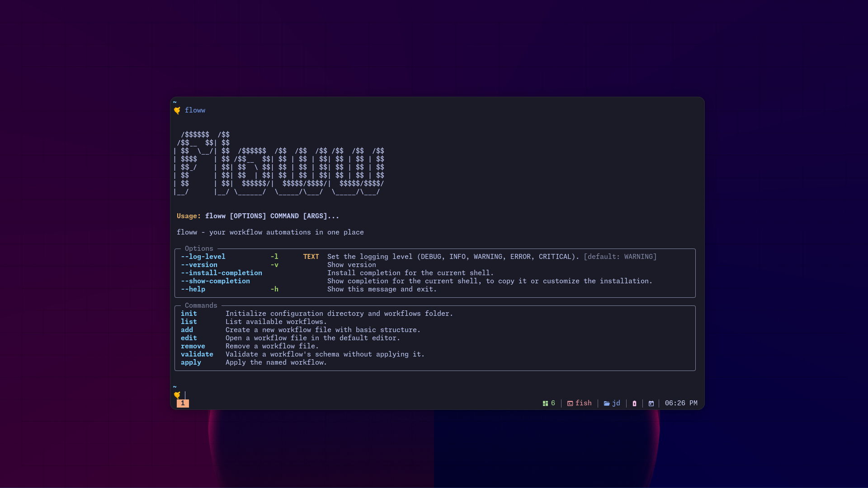Click floww [OPTIONS] COMMAND [ARGS]... usage text
Image resolution: width=868 pixels, height=488 pixels.
[x=272, y=216]
